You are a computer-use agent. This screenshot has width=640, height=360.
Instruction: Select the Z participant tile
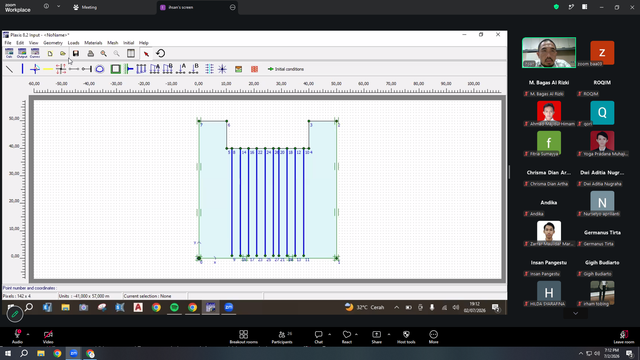click(x=602, y=53)
